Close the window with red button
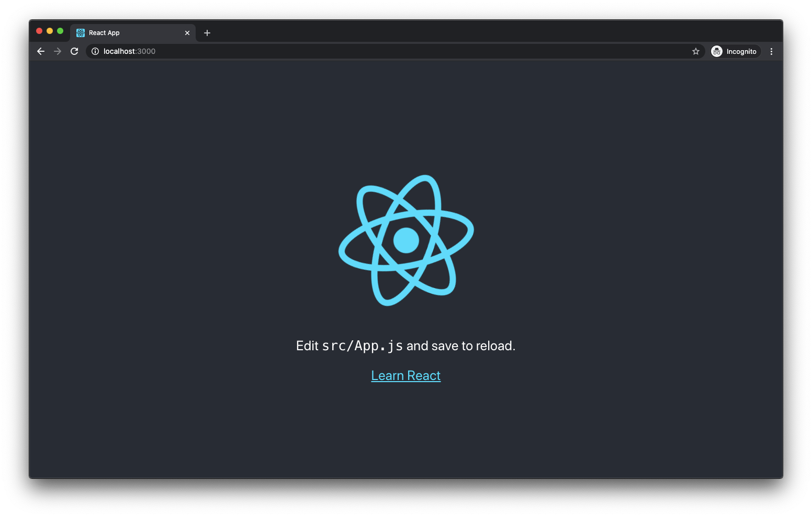Image resolution: width=812 pixels, height=517 pixels. coord(39,31)
